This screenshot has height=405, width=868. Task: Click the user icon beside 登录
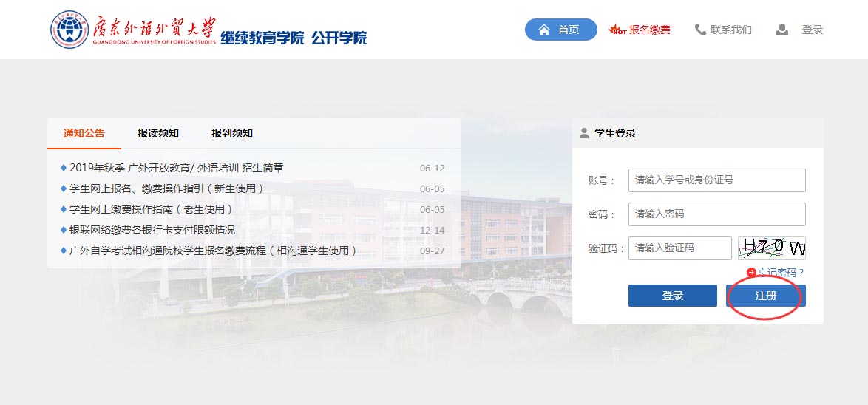(x=782, y=30)
